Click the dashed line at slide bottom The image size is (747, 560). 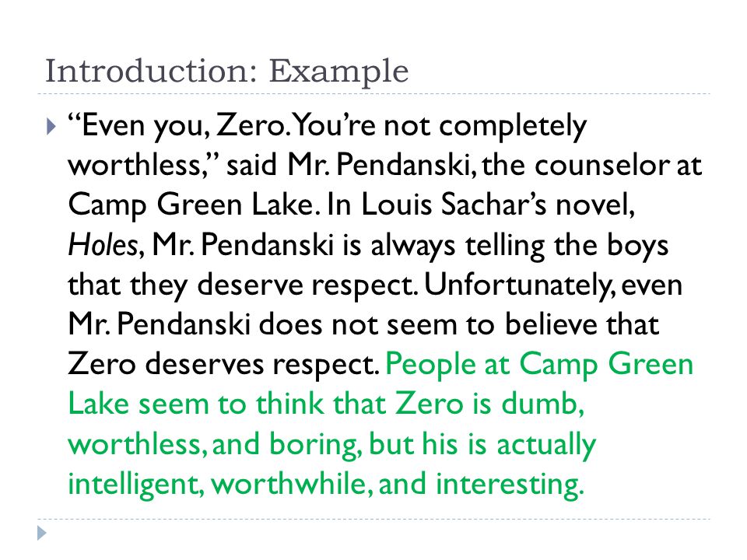coord(374,519)
